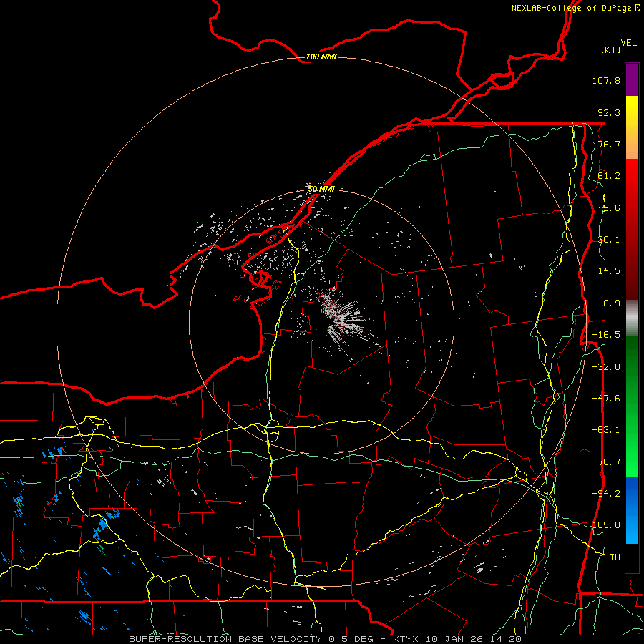Click the -94.2 value on the velocity scale
Viewport: 644px width, 644px height.
606,494
